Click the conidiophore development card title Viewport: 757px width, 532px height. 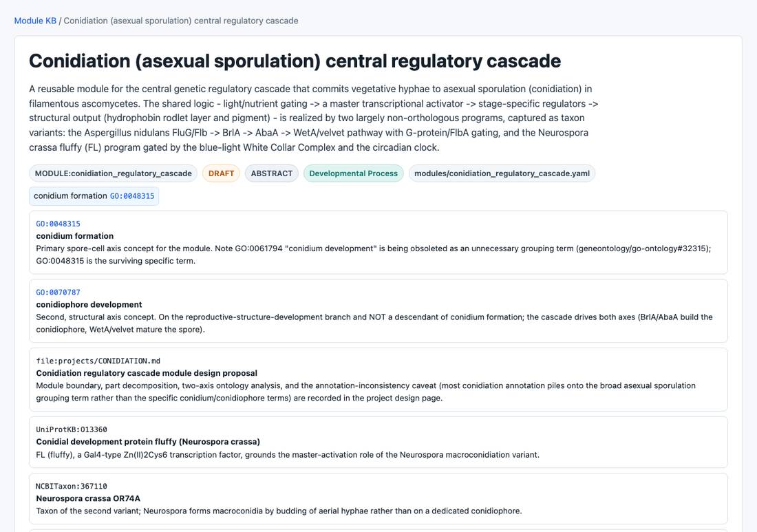coord(89,305)
